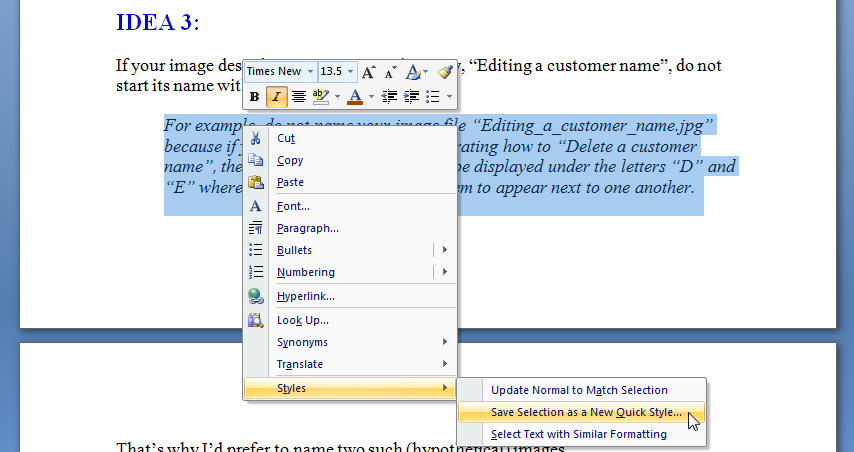Click the Font letter A icon
Viewport: 854px width, 452px height.
(x=255, y=206)
